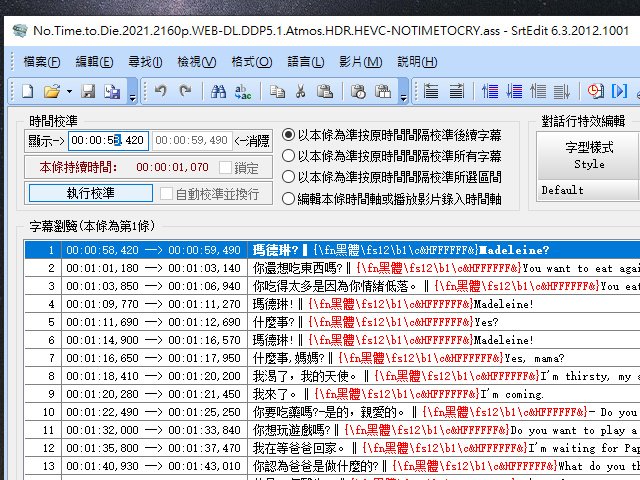Open the Replace (ab→ac) tool
This screenshot has height=480, width=640.
tap(243, 91)
